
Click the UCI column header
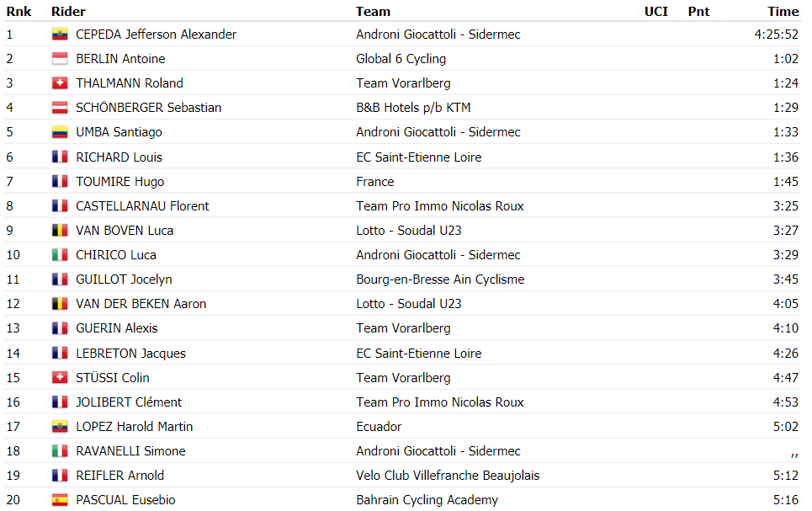[656, 12]
